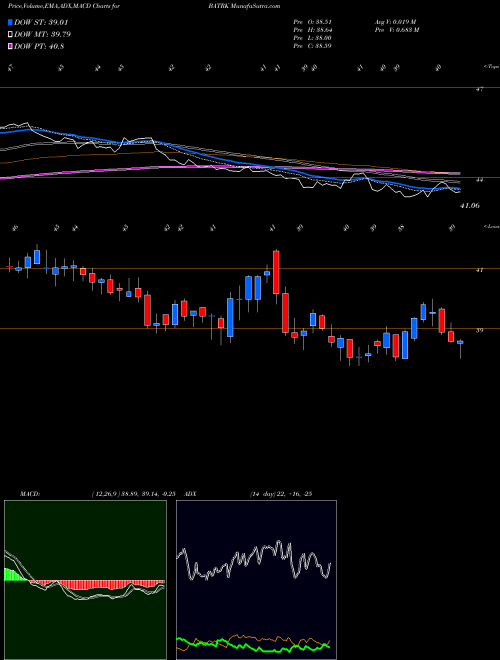The width and height of the screenshot is (500, 660).
Task: Click MACD values '(12,26,9) 38.89, 39.14, -0.25'
Action: click(x=136, y=494)
